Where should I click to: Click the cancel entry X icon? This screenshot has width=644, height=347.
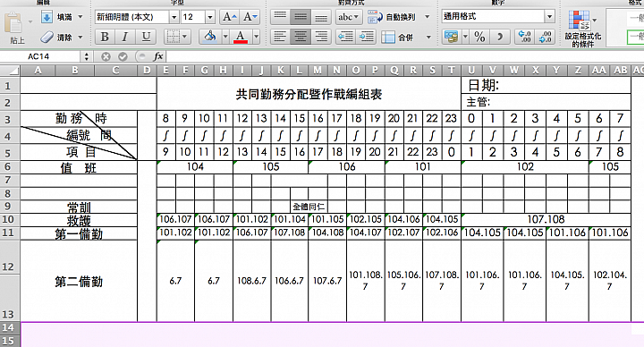106,56
